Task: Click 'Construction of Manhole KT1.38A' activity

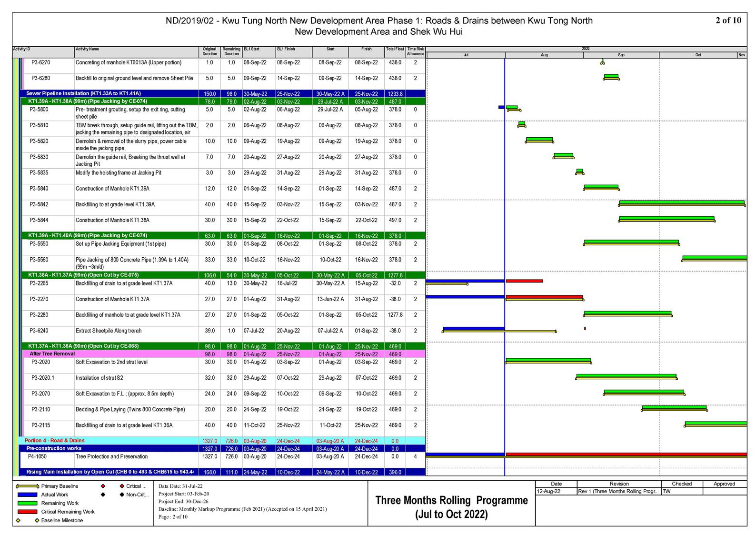Action: 112,220
